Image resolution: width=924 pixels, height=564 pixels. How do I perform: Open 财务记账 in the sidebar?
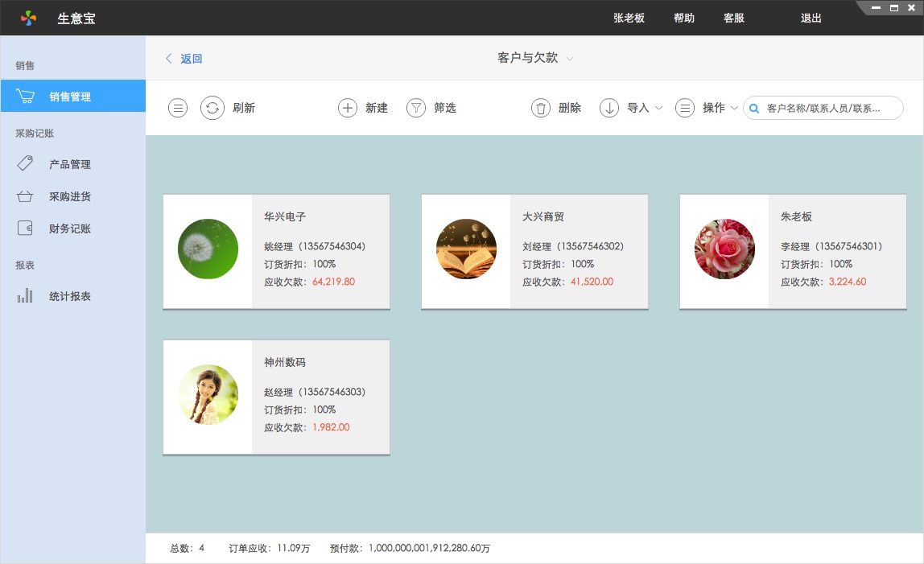(70, 228)
